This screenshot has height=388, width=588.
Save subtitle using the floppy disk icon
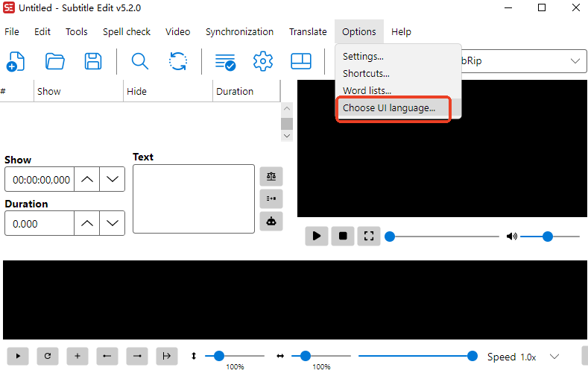93,61
